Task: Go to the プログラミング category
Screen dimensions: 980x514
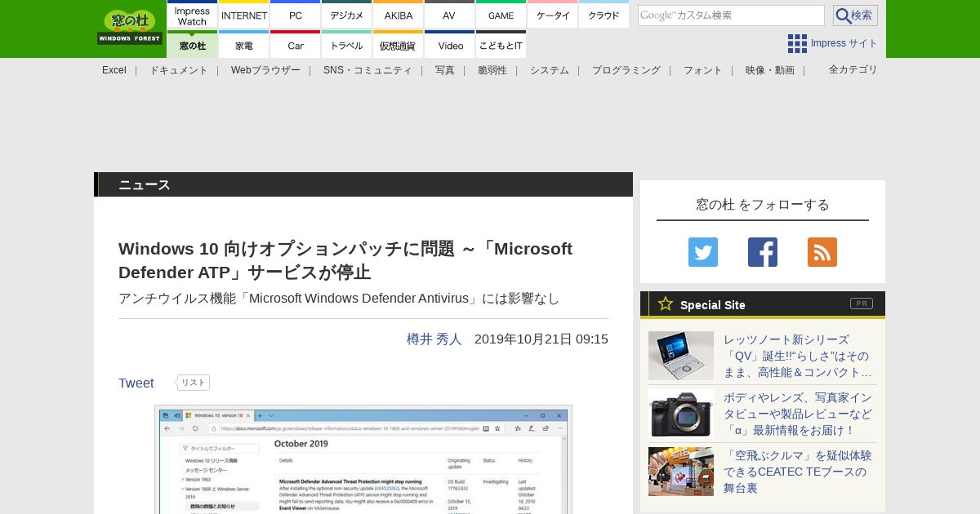Action: [626, 70]
